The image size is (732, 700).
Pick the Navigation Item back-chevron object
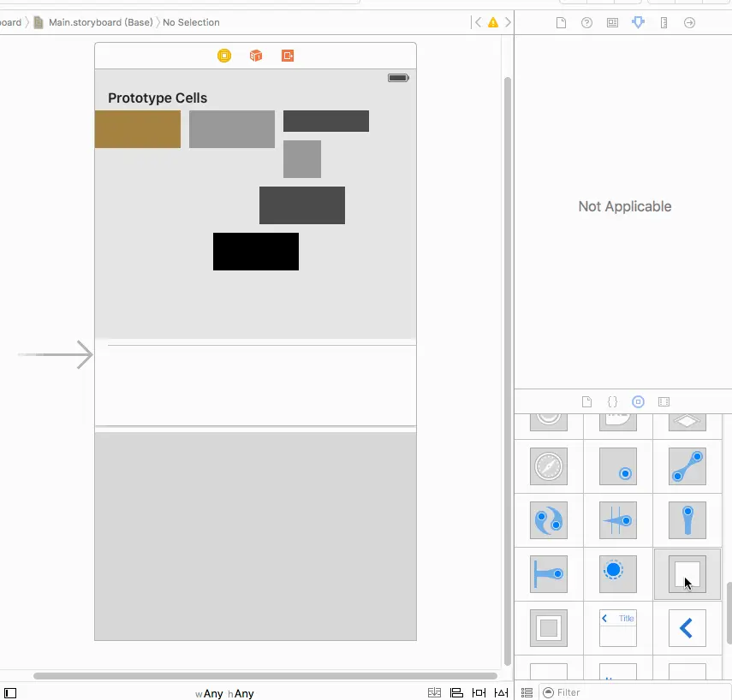(x=687, y=628)
